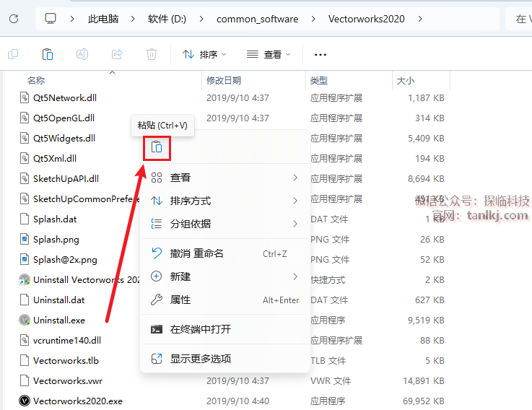This screenshot has width=532, height=410.
Task: Select the Uninstall.exe icon
Action: pyautogui.click(x=25, y=320)
